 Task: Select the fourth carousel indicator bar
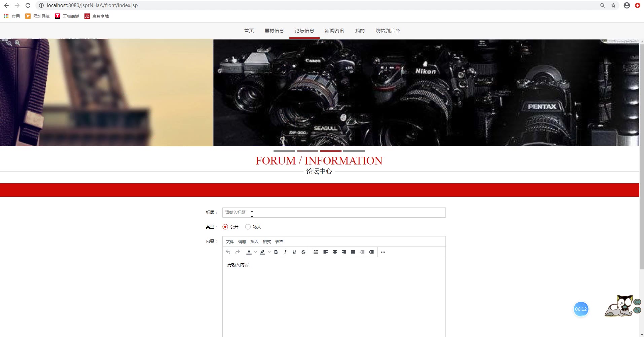pyautogui.click(x=354, y=151)
